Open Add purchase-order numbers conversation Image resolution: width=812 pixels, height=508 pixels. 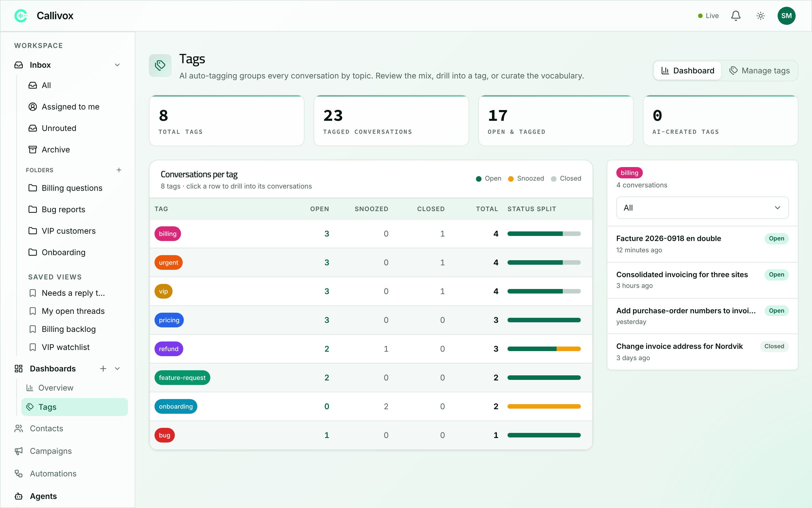tap(702, 316)
